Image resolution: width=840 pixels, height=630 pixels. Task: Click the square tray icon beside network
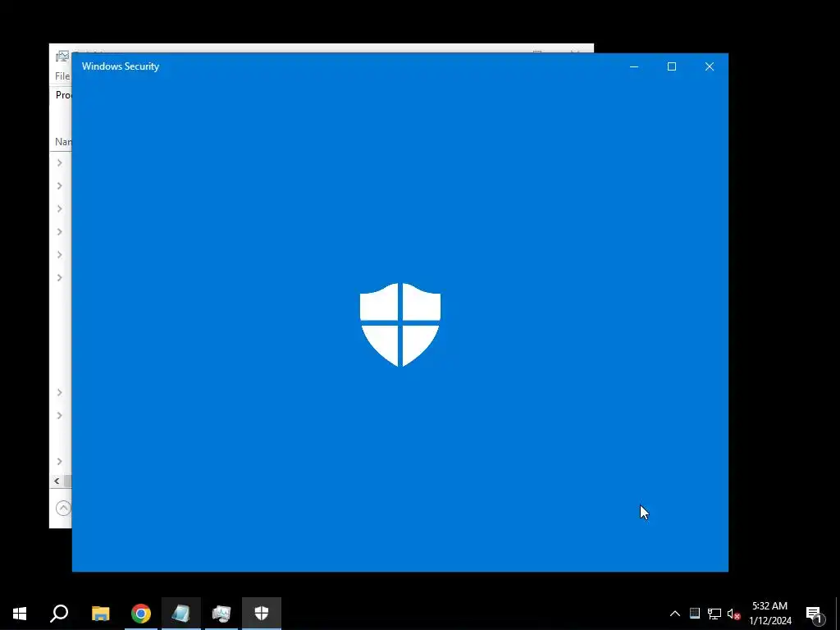[x=695, y=614]
